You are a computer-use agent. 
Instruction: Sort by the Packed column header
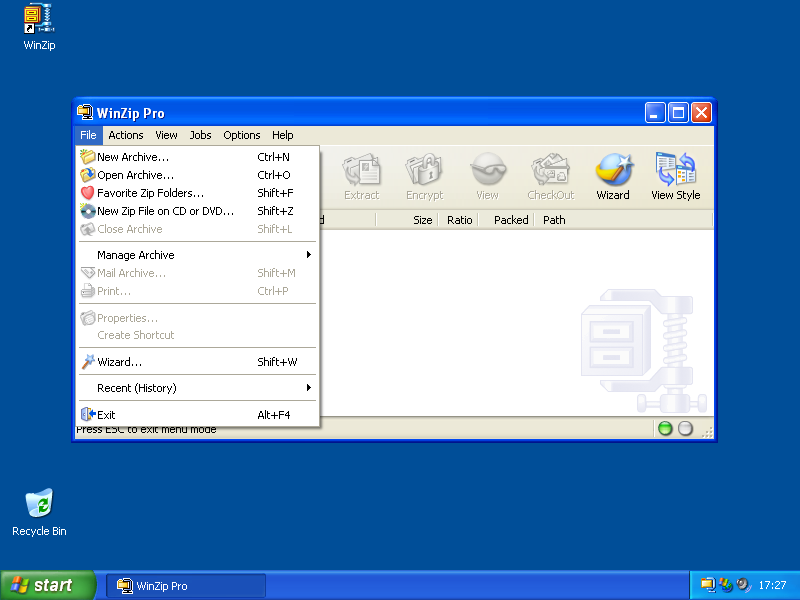[x=510, y=220]
